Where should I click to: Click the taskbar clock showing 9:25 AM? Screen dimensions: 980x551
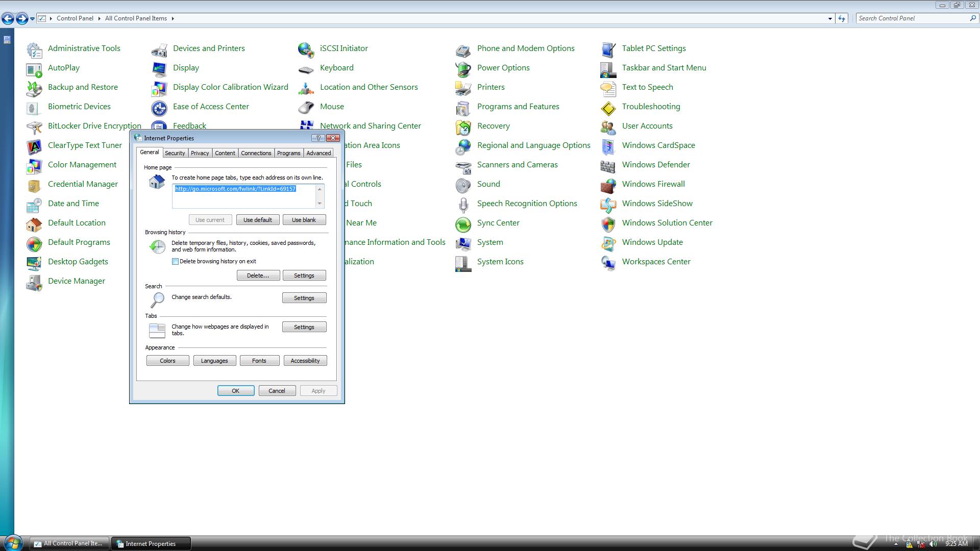pyautogui.click(x=957, y=544)
